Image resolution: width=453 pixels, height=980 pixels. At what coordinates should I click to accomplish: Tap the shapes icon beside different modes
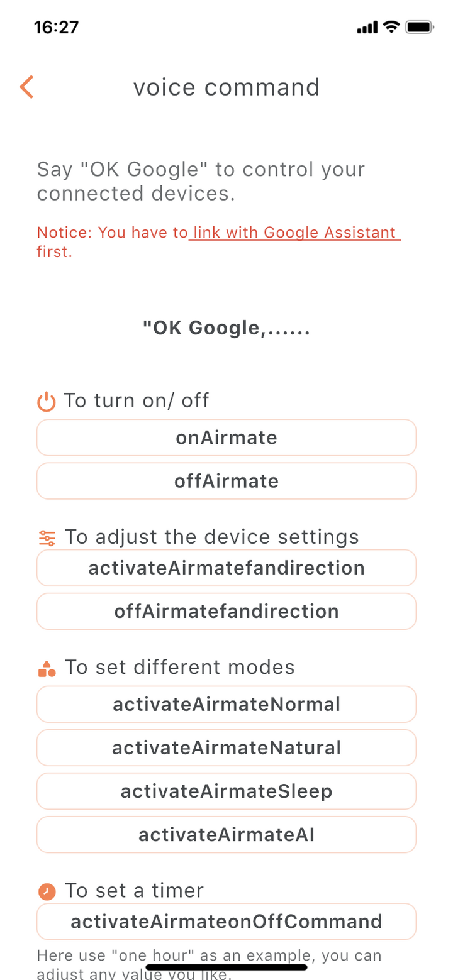[x=47, y=669]
